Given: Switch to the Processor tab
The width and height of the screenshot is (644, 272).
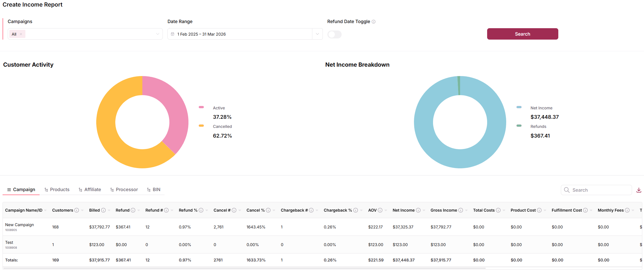Looking at the screenshot, I should click(124, 190).
